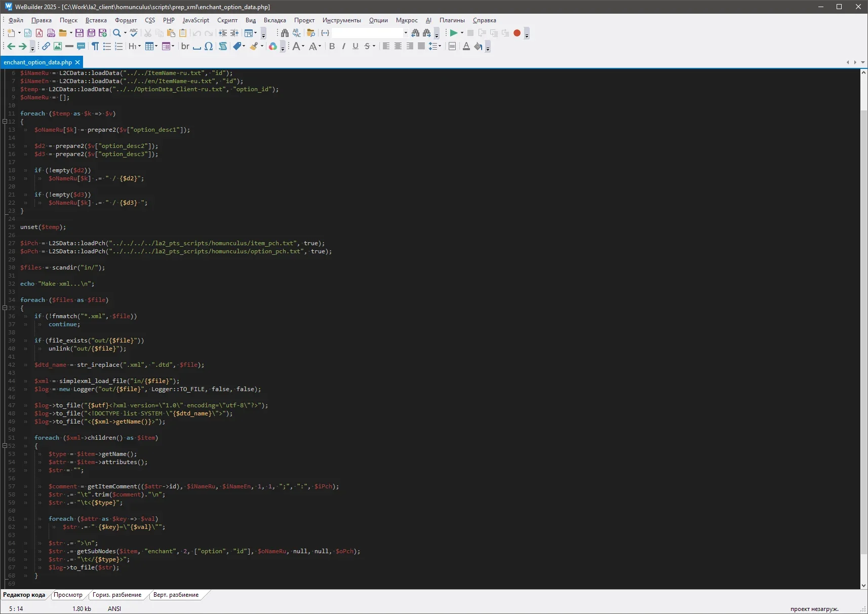
Task: Justify text alignment
Action: [421, 47]
